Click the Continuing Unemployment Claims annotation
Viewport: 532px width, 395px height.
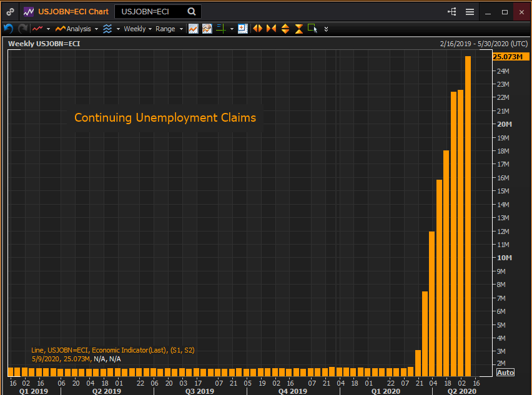(165, 117)
